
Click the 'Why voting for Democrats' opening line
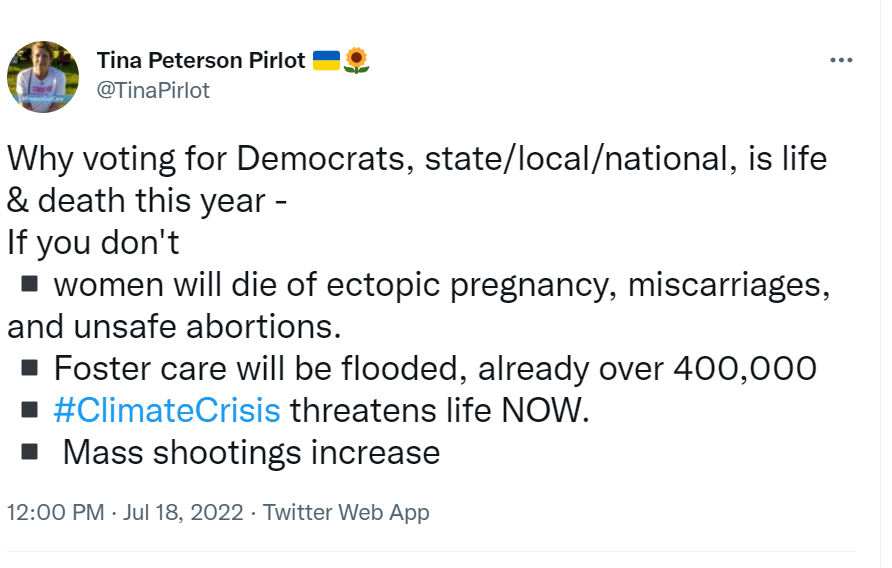(x=417, y=159)
